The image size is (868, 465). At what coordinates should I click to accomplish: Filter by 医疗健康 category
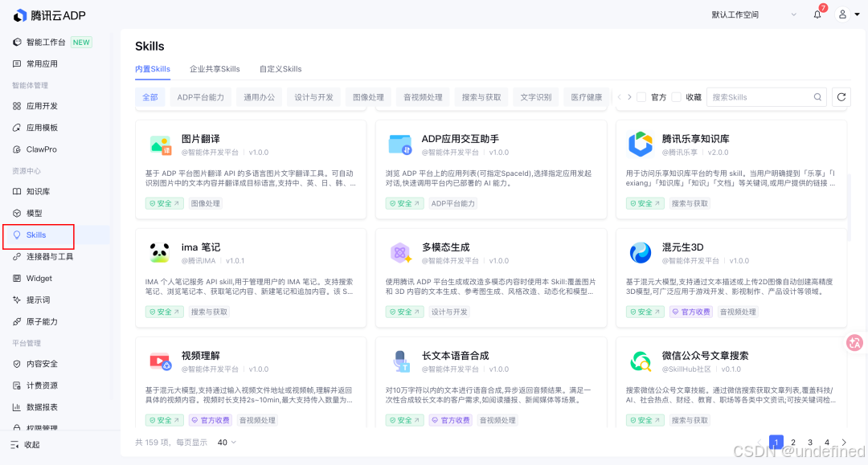click(587, 97)
